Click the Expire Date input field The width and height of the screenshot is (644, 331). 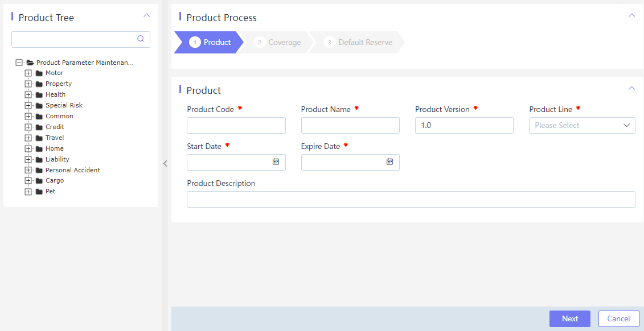click(x=350, y=163)
